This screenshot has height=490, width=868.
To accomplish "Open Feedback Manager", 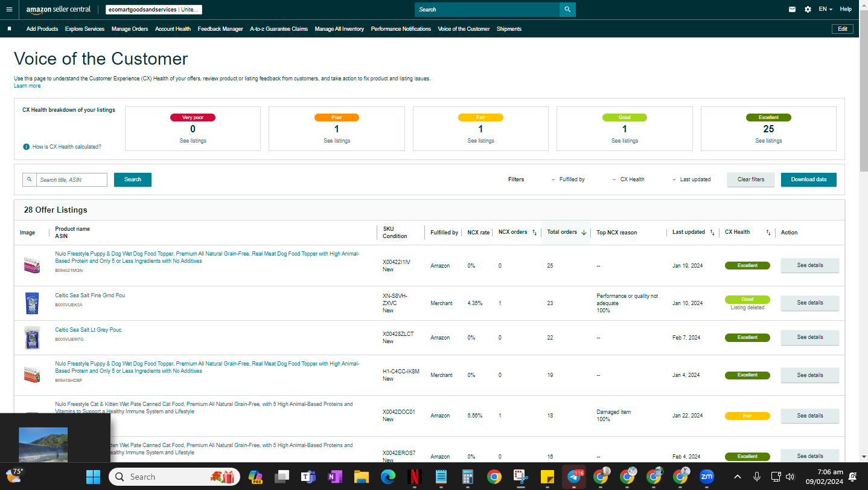I will [220, 29].
